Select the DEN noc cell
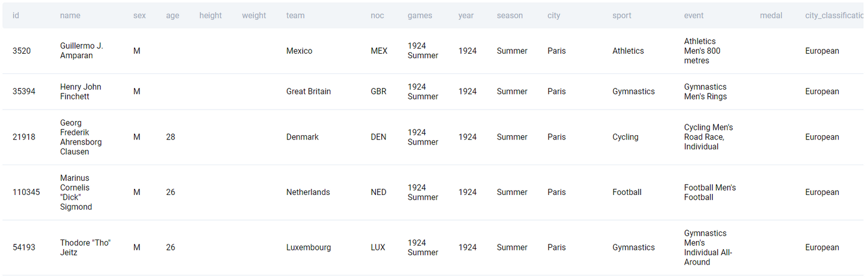The height and width of the screenshot is (277, 868). [378, 137]
